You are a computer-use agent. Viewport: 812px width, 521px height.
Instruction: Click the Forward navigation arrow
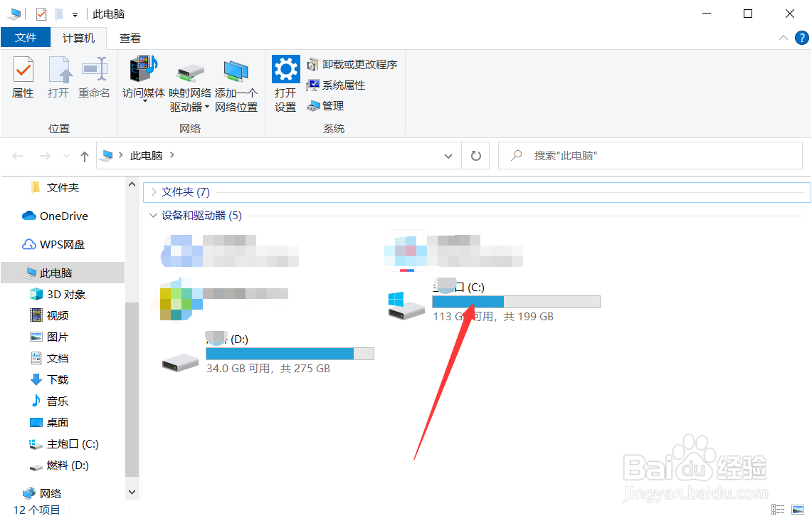(x=45, y=155)
